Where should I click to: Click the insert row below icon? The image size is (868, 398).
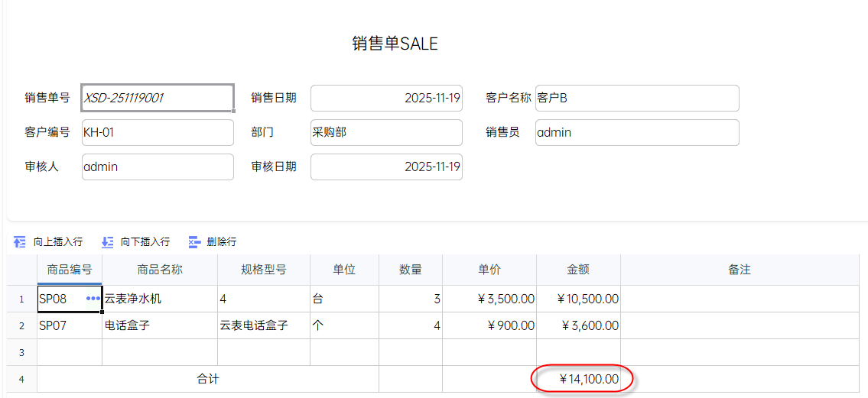click(x=108, y=242)
